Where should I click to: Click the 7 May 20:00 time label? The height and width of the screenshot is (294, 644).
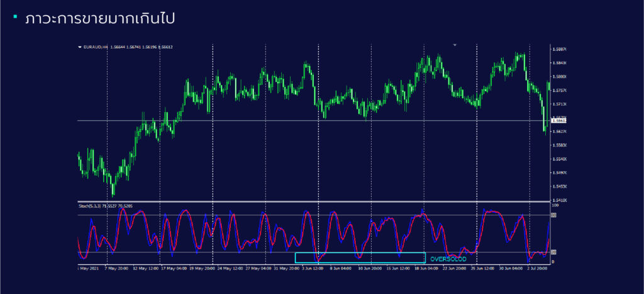(116, 268)
